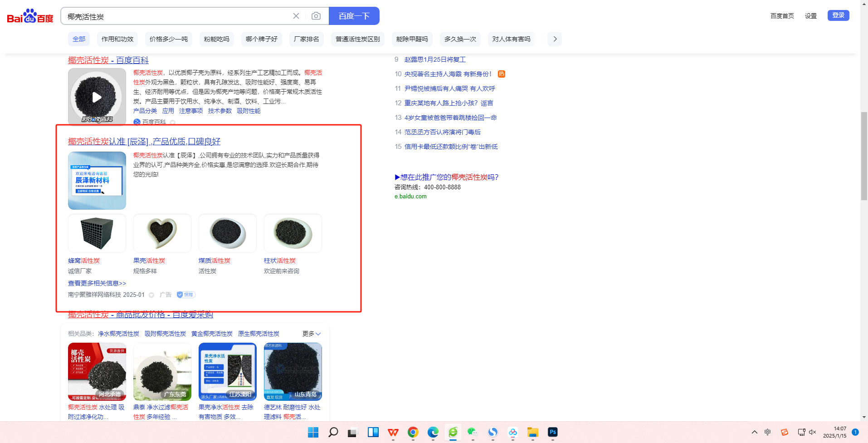
Task: Open WeChat from the taskbar
Action: 472,432
